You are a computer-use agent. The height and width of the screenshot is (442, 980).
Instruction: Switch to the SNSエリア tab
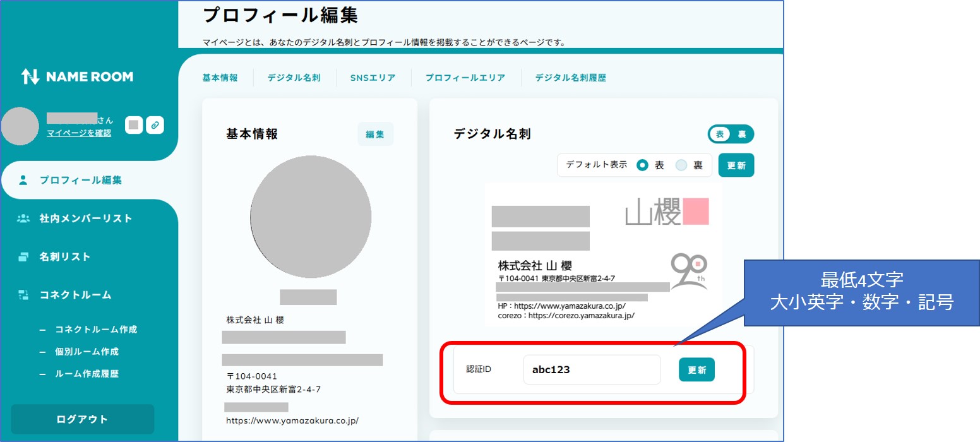(x=373, y=78)
